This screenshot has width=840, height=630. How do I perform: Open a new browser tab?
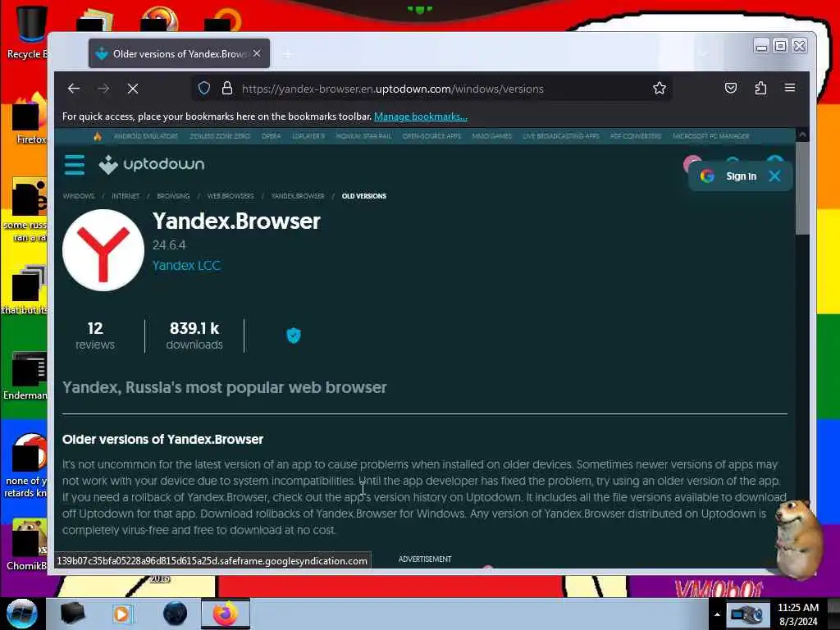coord(288,54)
